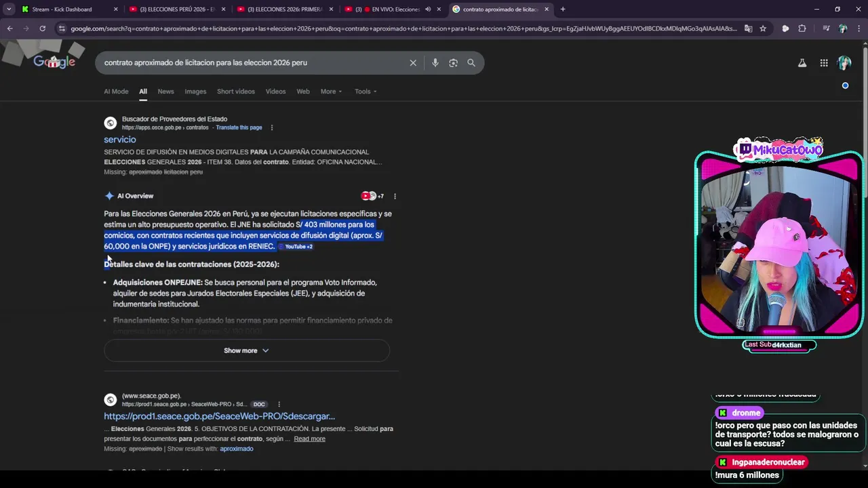Click seace.gob.pe result favicon

(x=110, y=400)
